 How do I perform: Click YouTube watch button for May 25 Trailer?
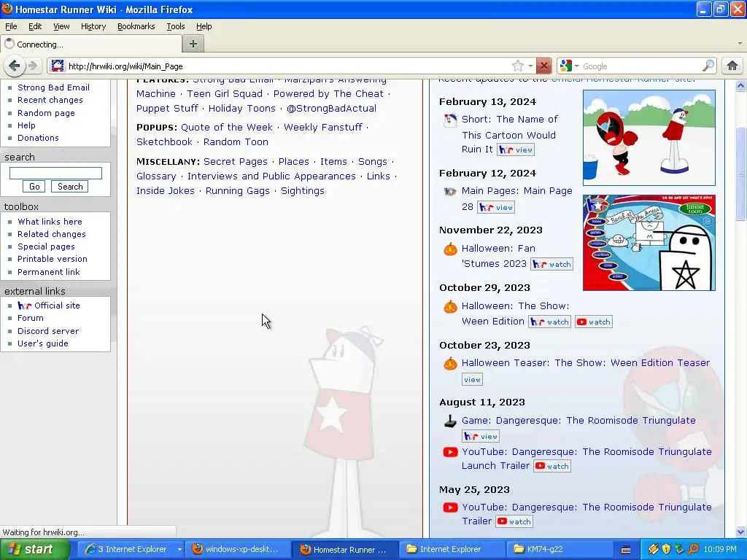[x=514, y=521]
